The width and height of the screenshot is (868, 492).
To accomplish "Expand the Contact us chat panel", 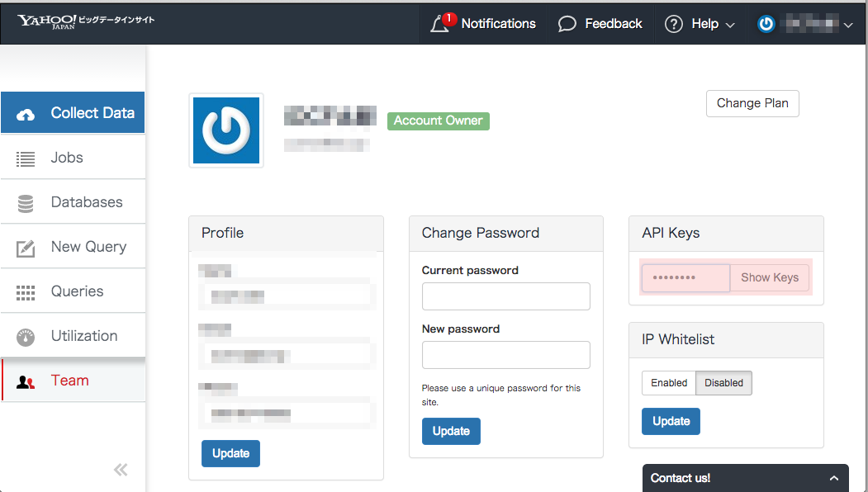I will tap(833, 478).
